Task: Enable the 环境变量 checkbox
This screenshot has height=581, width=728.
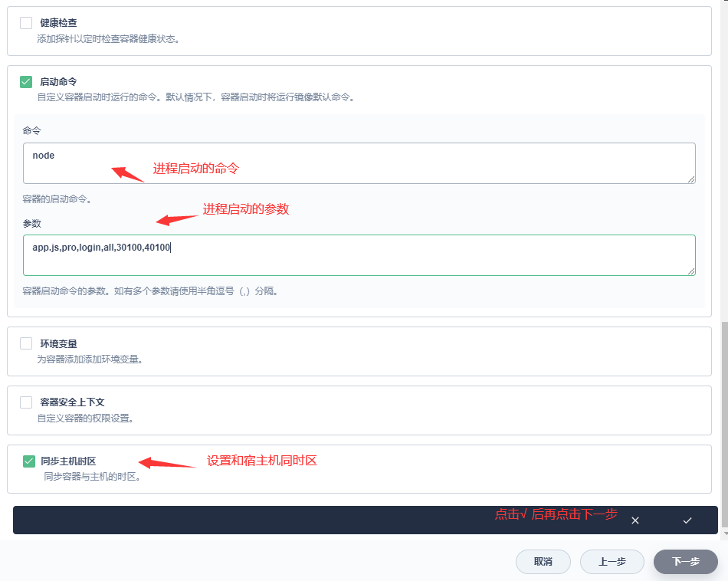Action: tap(26, 343)
